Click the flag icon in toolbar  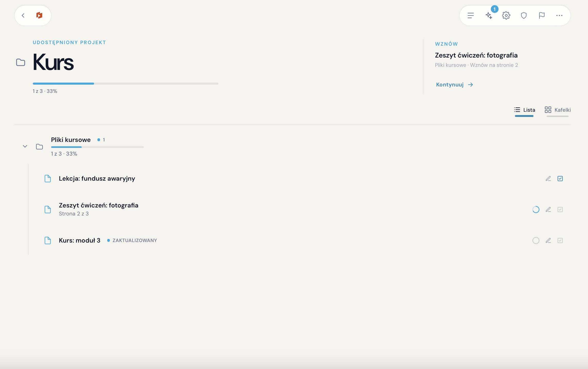[542, 15]
